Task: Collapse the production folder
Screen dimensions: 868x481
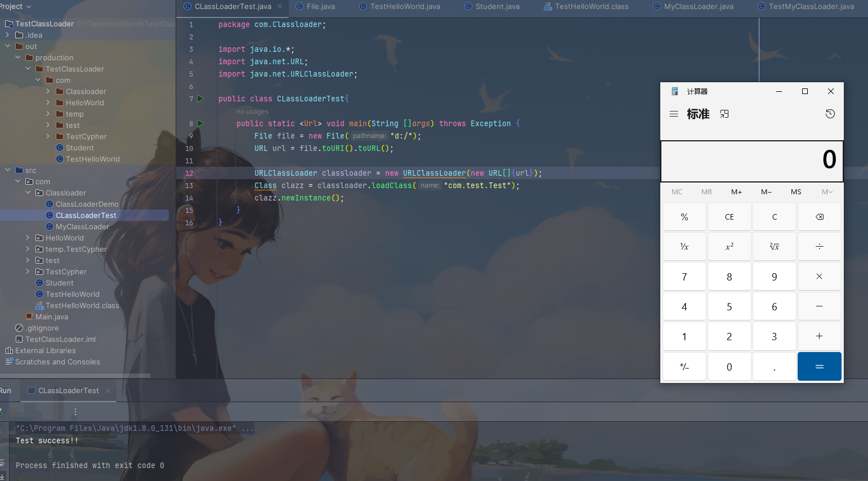Action: coord(17,57)
